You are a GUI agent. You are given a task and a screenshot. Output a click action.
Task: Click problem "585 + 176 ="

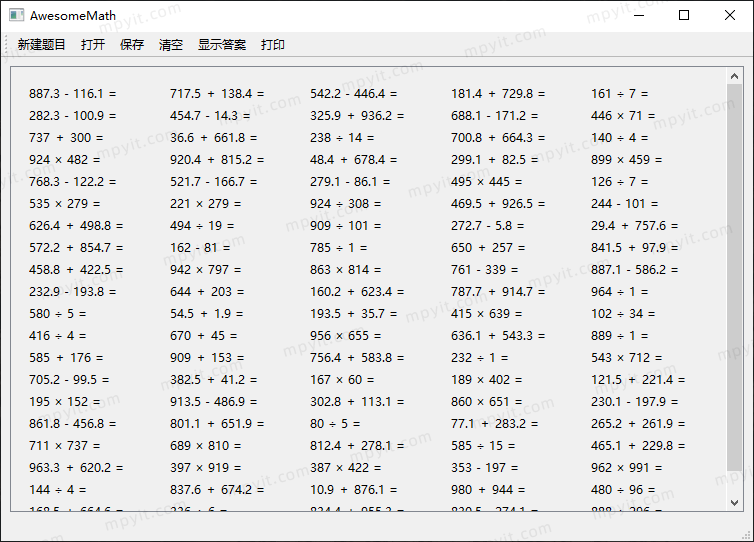(x=66, y=358)
